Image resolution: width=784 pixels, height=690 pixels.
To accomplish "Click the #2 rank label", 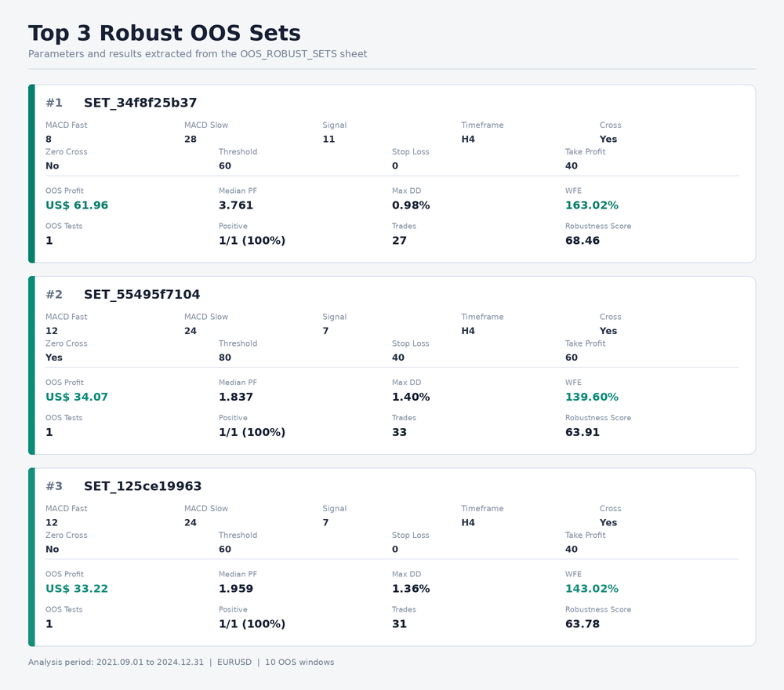I will click(x=54, y=295).
